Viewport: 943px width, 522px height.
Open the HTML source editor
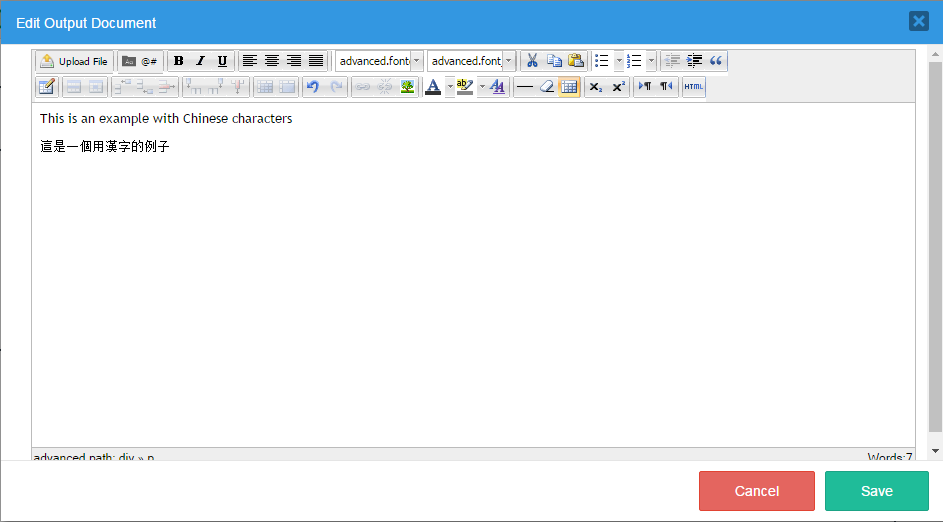(693, 87)
